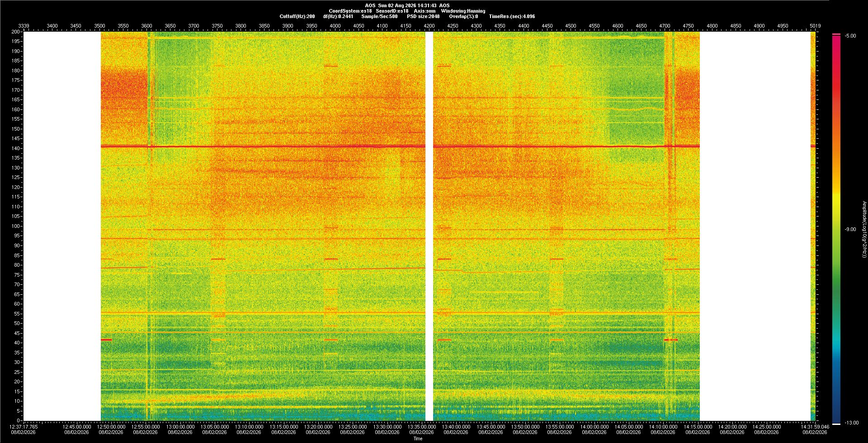Click the Amplitude(Log10(g^2/Hz)) scale title
The height and width of the screenshot is (443, 868).
click(x=864, y=230)
